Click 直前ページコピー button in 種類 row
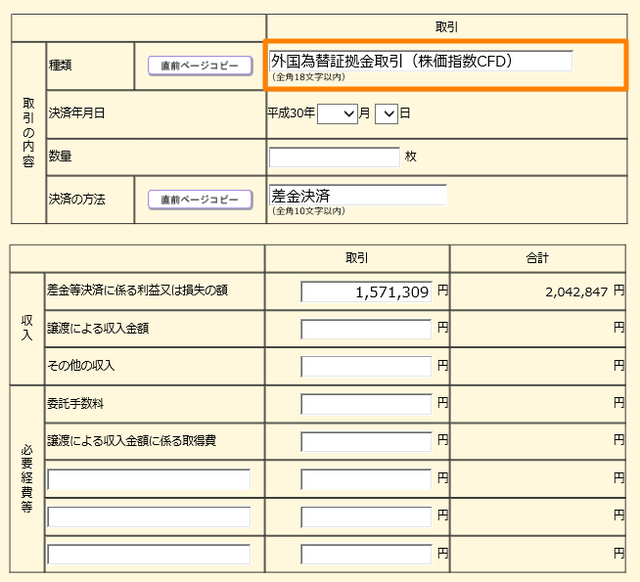Viewport: 640px width, 582px height. point(200,65)
